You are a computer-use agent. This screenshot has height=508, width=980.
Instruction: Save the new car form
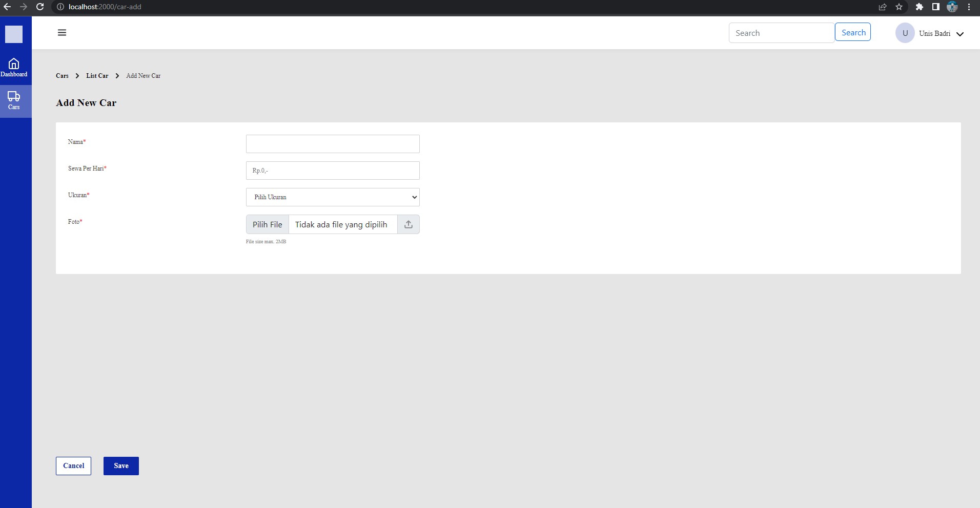point(120,465)
